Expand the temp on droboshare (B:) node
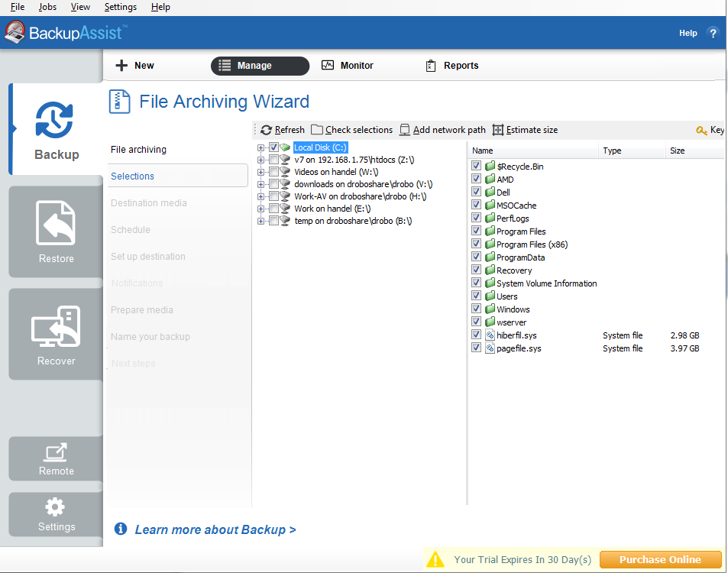 click(x=261, y=221)
